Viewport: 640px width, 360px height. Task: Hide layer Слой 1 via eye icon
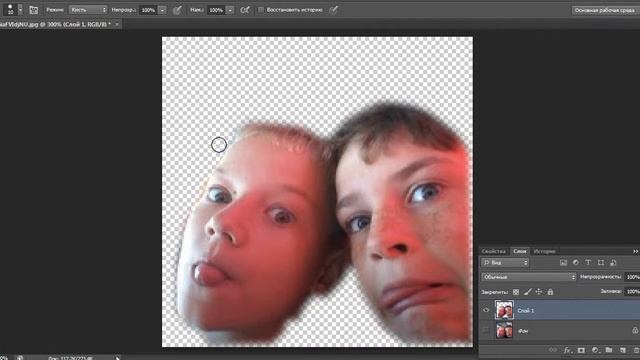486,310
